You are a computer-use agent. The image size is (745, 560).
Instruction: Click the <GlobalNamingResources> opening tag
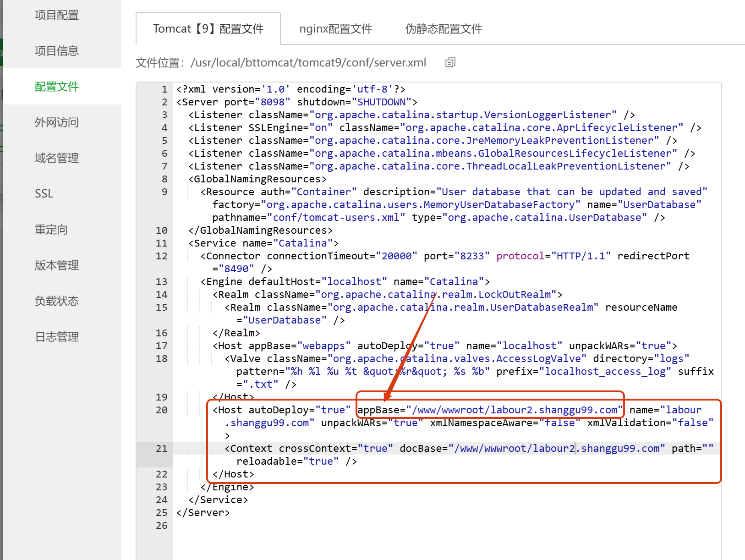point(257,179)
